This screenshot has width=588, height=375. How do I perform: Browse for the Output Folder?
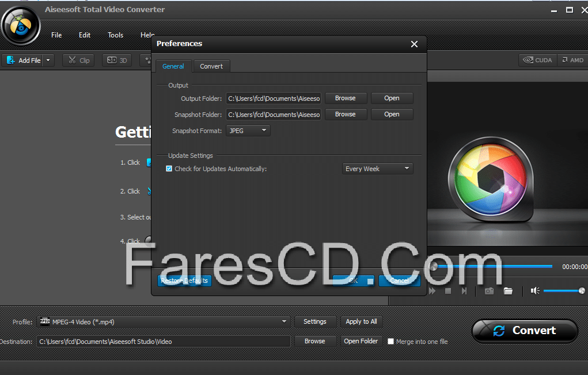346,98
